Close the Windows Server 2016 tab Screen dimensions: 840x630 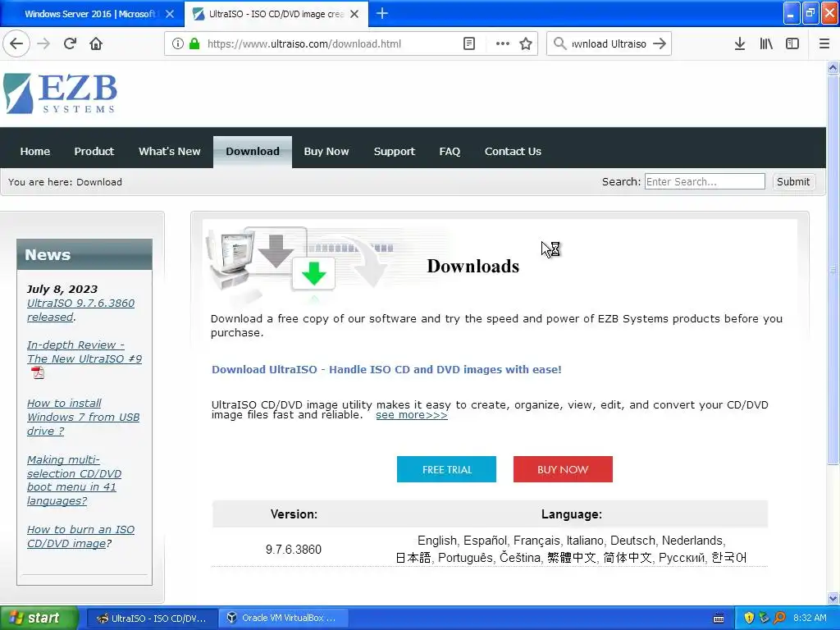[170, 14]
